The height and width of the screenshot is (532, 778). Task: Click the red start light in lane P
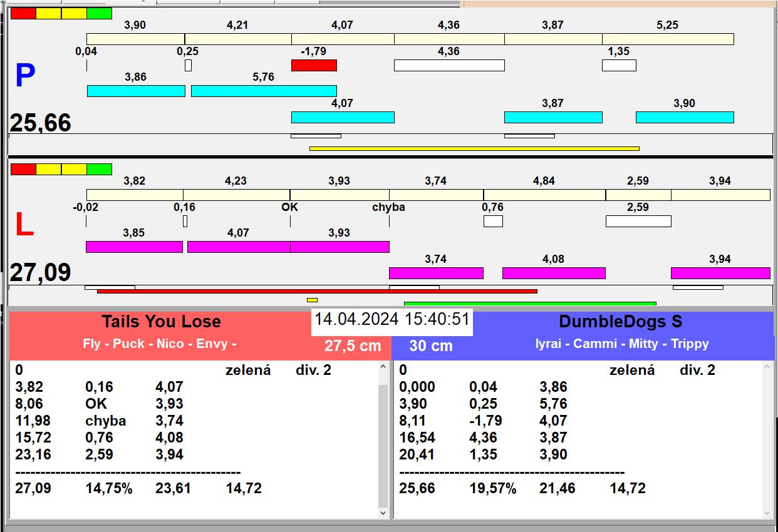click(23, 14)
